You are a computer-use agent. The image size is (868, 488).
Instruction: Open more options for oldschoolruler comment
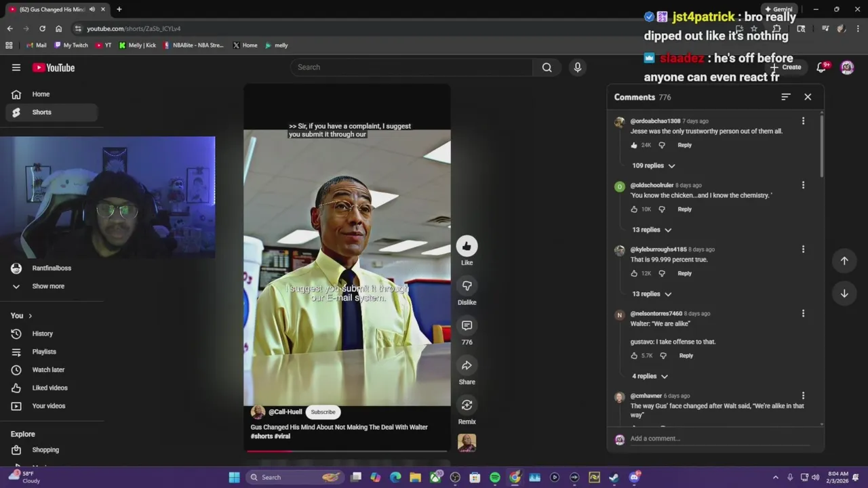click(803, 185)
